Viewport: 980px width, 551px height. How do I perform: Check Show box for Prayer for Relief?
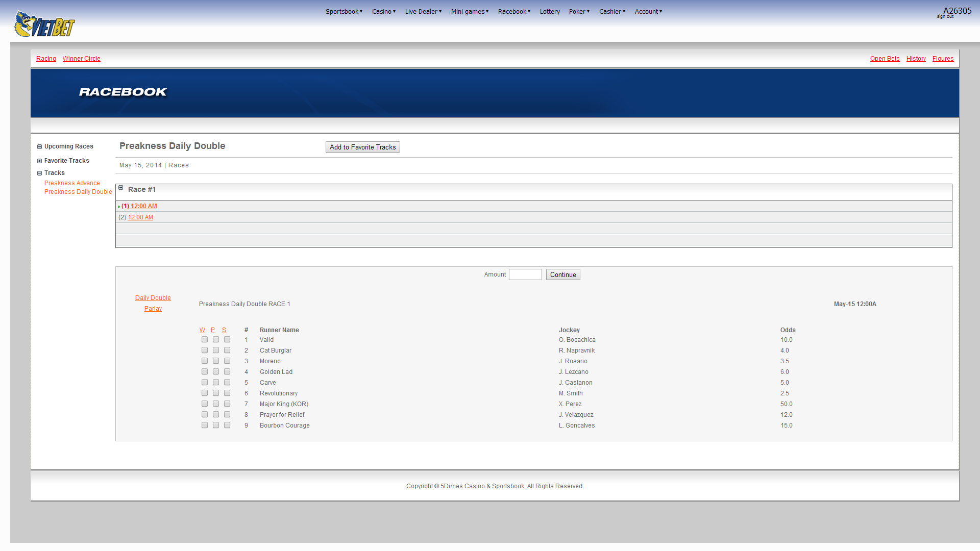pyautogui.click(x=227, y=414)
